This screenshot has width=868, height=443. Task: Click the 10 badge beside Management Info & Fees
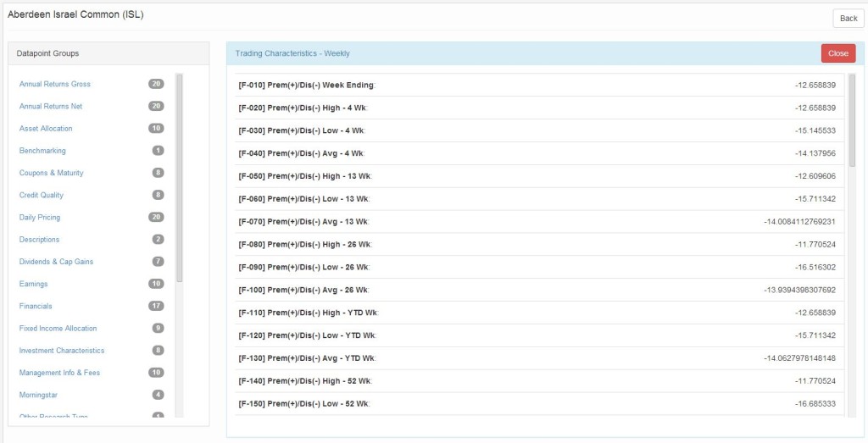click(x=156, y=373)
